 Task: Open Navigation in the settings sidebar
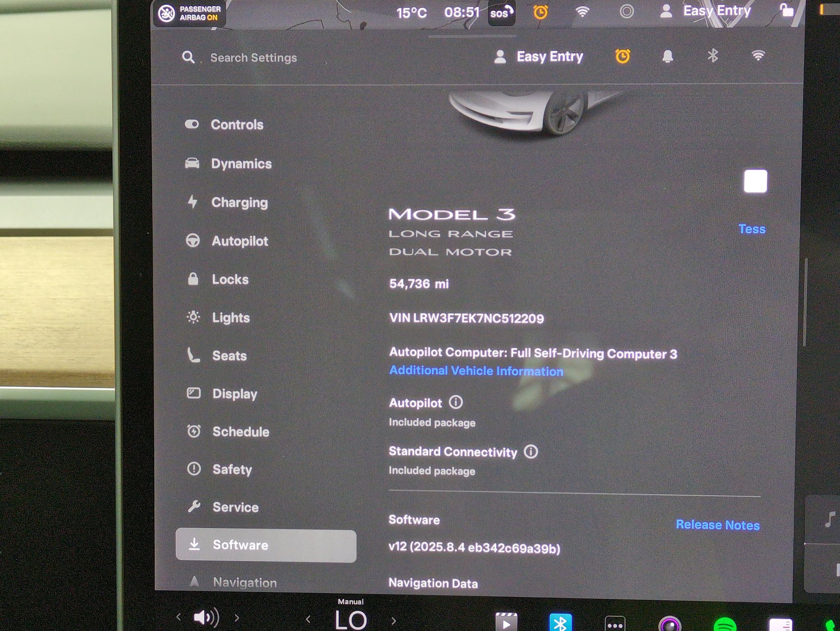click(233, 582)
